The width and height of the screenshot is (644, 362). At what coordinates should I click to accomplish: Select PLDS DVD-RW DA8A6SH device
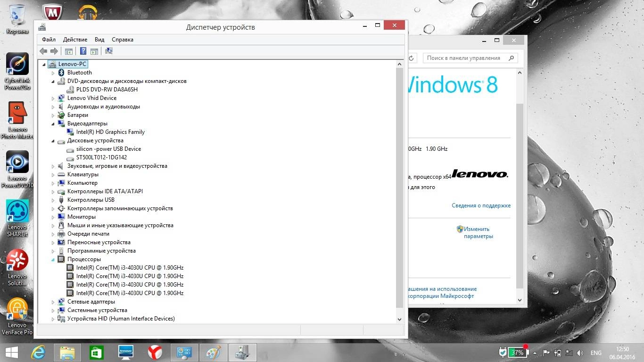click(107, 90)
